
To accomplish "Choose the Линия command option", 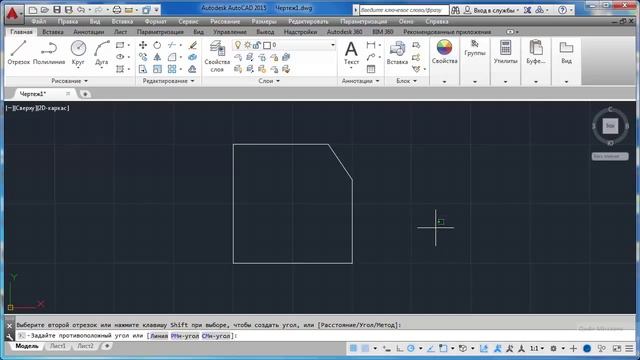I will [159, 336].
